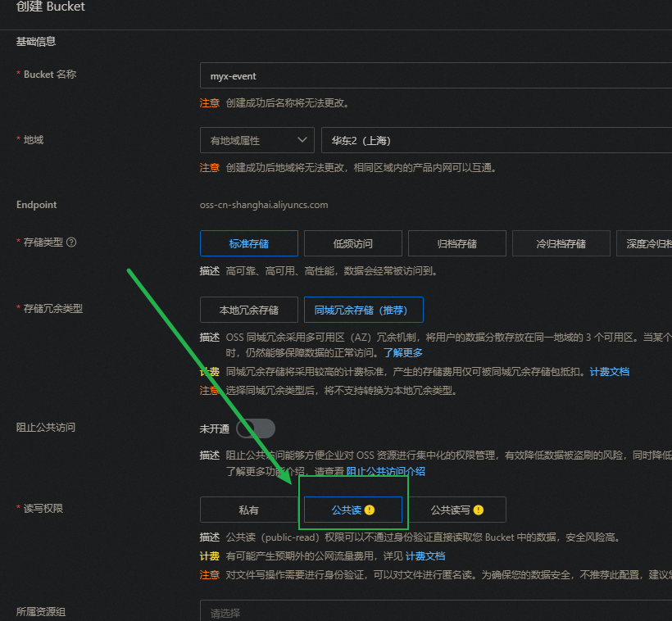Open 了解更多 link about redundancy
Viewport: 672px width, 621px height.
pyautogui.click(x=402, y=353)
